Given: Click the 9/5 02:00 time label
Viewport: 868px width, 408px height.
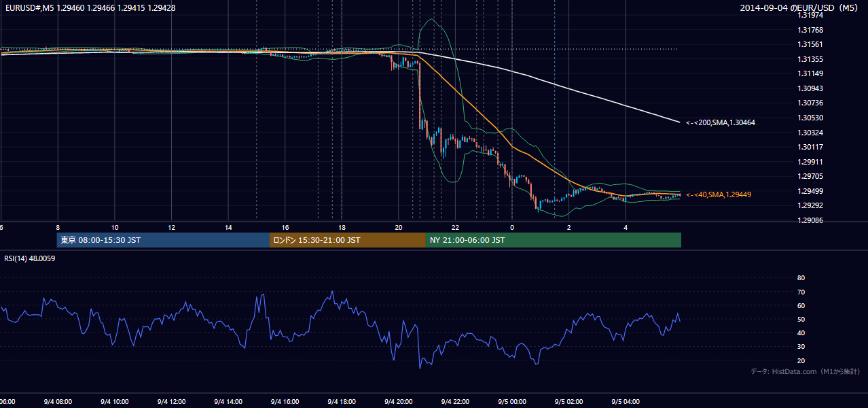Looking at the screenshot, I should (568, 402).
